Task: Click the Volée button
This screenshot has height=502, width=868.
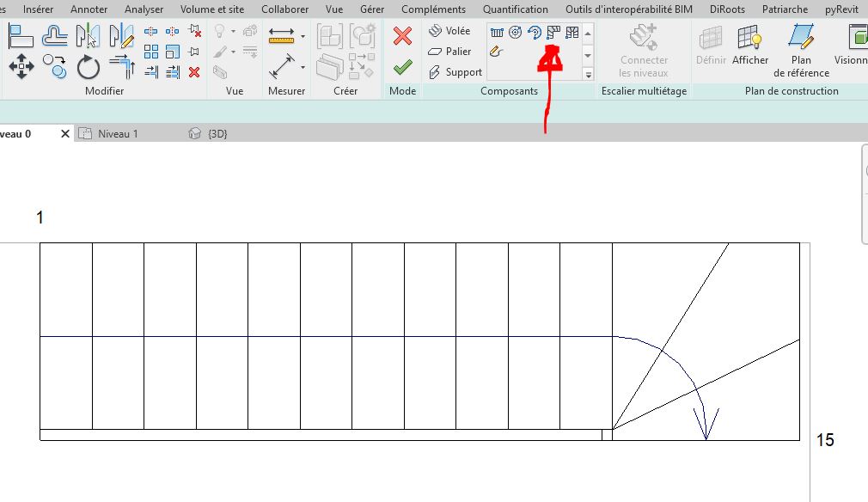Action: coord(449,31)
